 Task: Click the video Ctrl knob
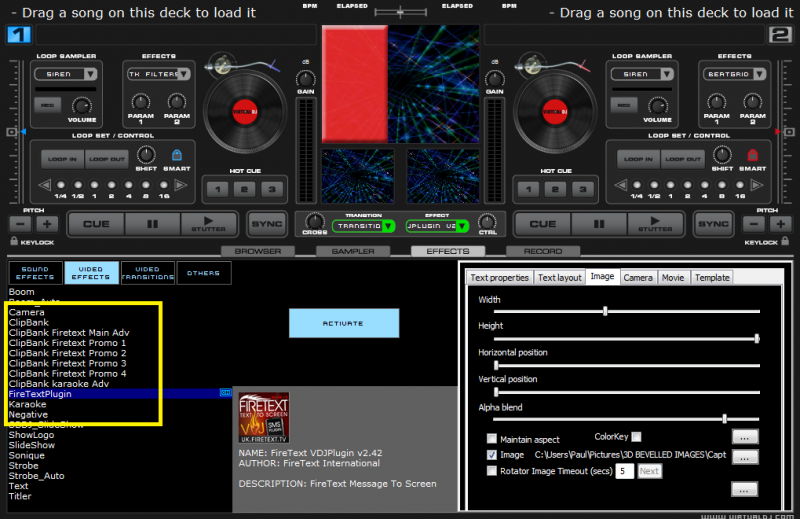tap(487, 221)
